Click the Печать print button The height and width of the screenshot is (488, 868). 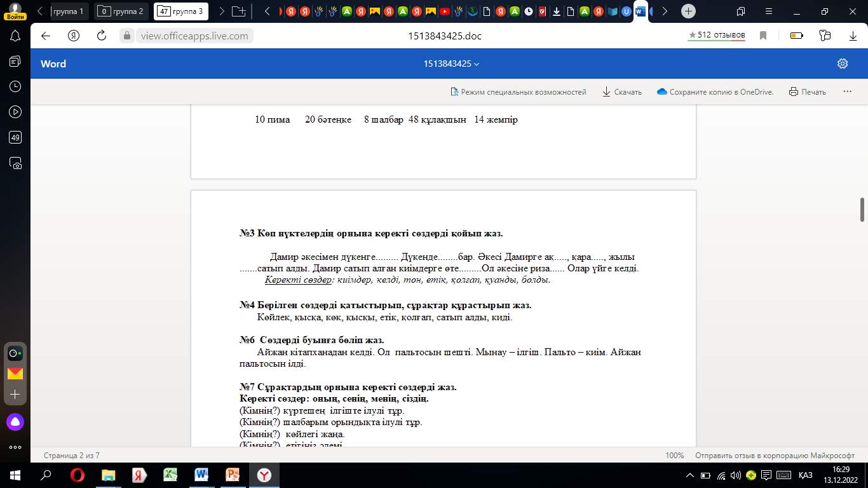tap(808, 92)
